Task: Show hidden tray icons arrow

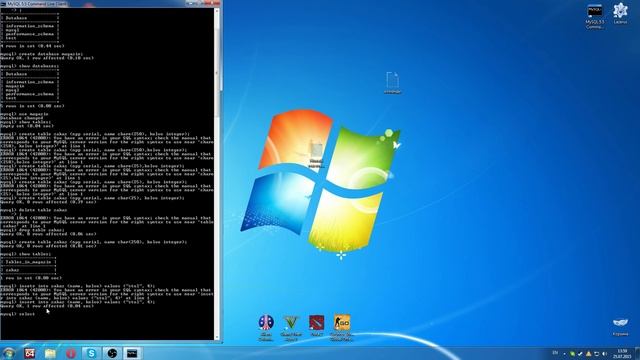Action: coord(564,353)
